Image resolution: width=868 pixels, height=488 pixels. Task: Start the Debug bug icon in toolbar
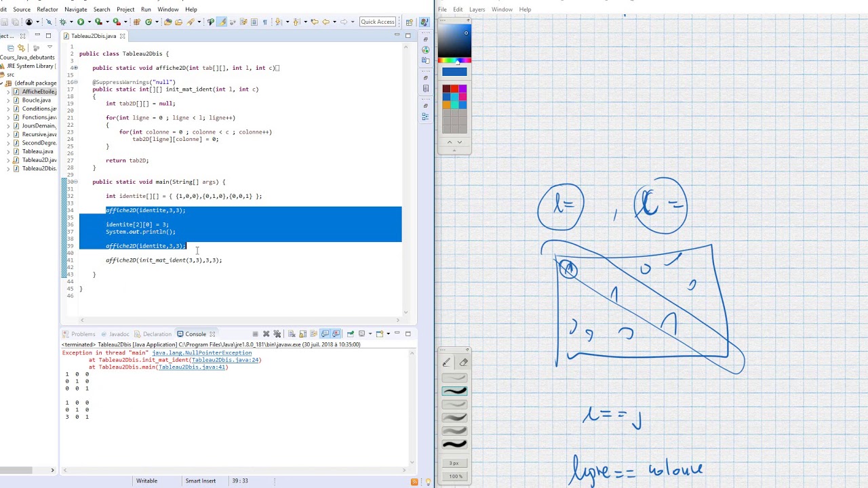pos(62,22)
